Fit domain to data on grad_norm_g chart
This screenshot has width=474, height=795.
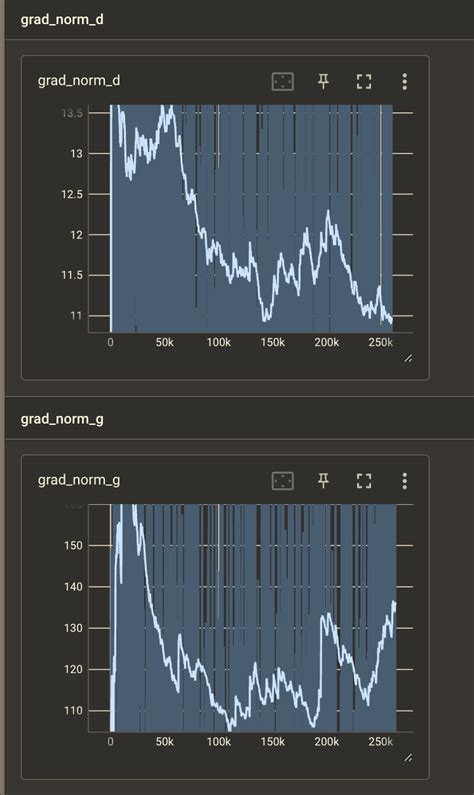click(283, 481)
